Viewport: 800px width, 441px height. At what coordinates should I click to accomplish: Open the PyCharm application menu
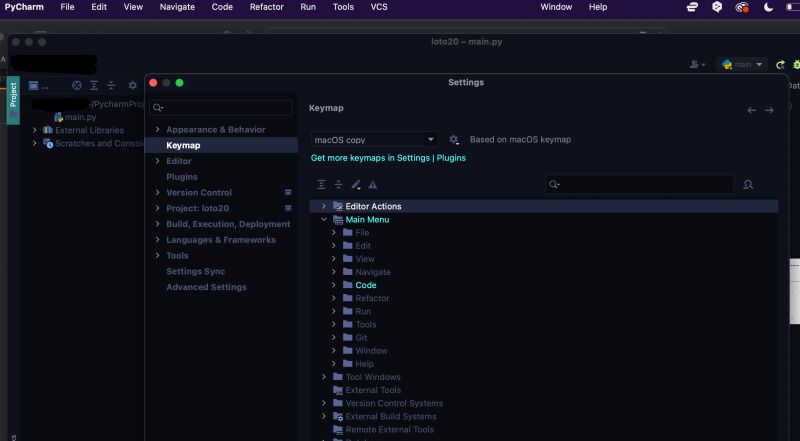pos(24,7)
